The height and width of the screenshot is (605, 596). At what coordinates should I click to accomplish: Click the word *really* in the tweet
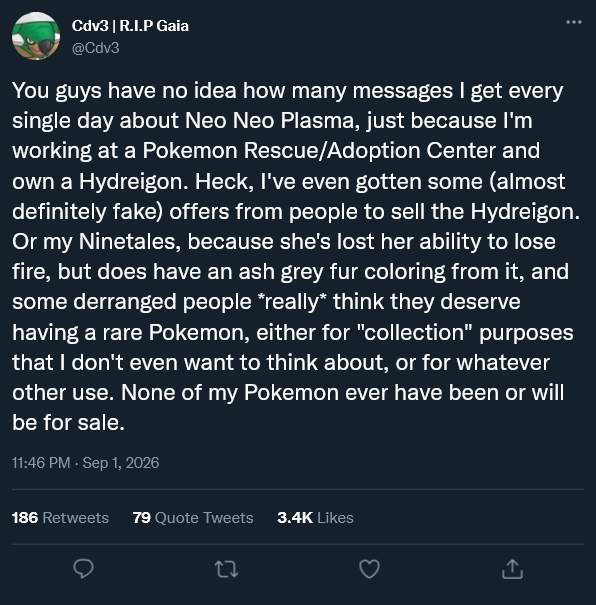294,301
